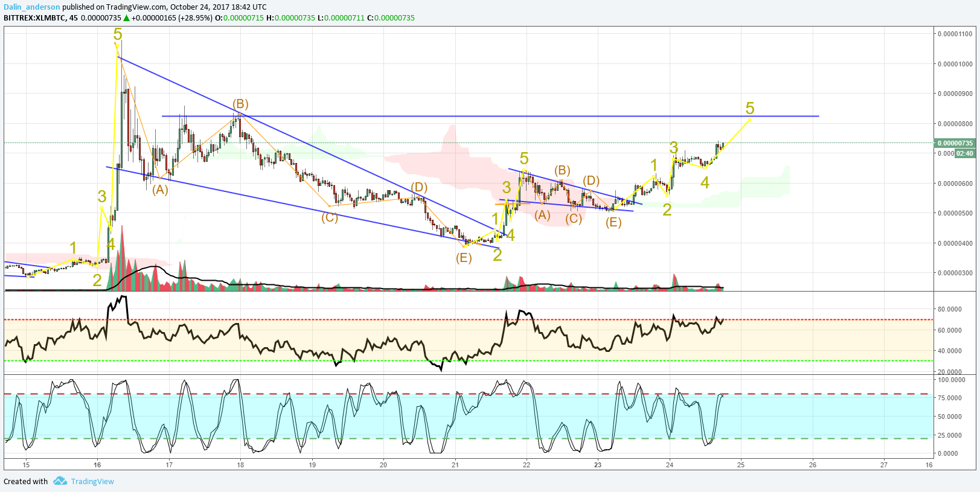980x492 pixels.
Task: Click the 40.0000 RSI scale label
Action: tap(949, 351)
